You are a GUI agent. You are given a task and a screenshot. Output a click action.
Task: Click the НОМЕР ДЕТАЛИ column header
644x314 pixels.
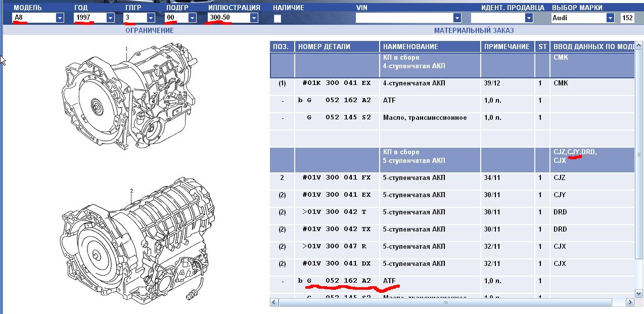tap(324, 47)
